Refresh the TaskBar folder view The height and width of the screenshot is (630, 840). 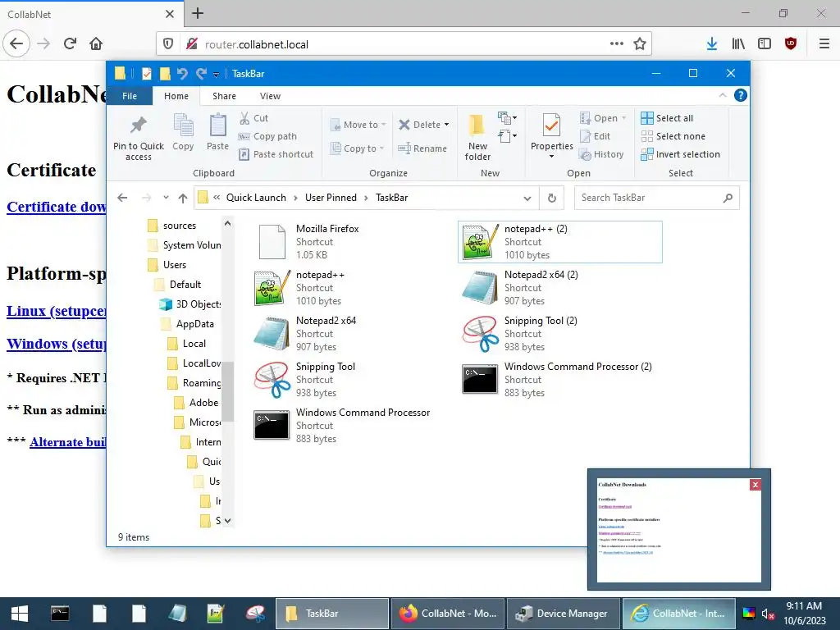click(552, 198)
